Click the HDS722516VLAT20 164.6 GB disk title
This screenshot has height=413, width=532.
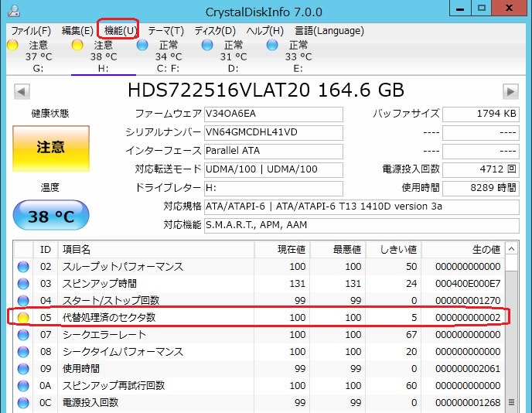[266, 90]
